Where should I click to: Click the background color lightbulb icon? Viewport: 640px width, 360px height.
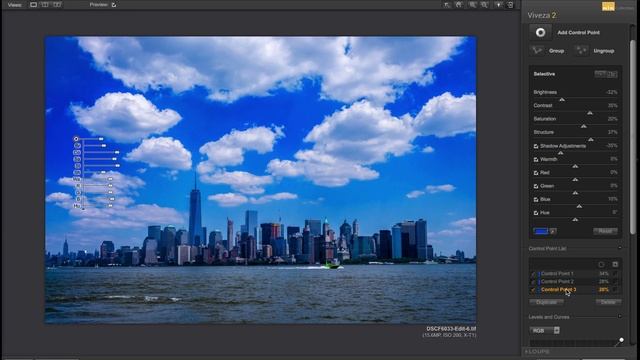click(x=499, y=5)
